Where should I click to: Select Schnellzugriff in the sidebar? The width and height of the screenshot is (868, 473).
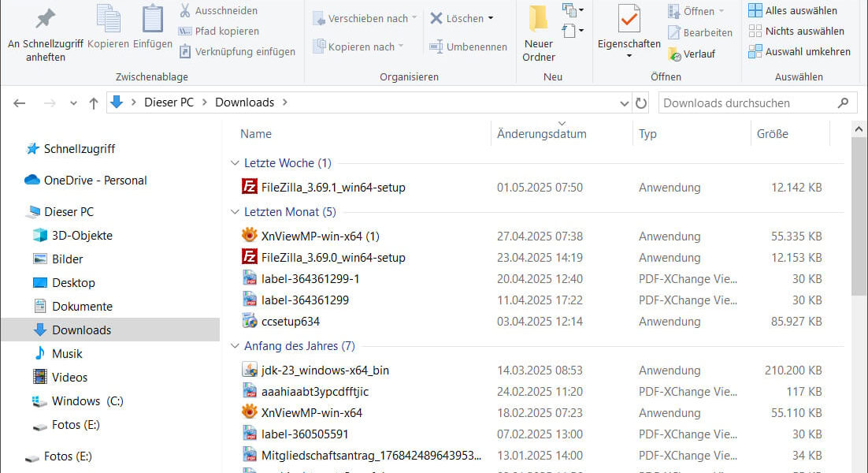70,149
